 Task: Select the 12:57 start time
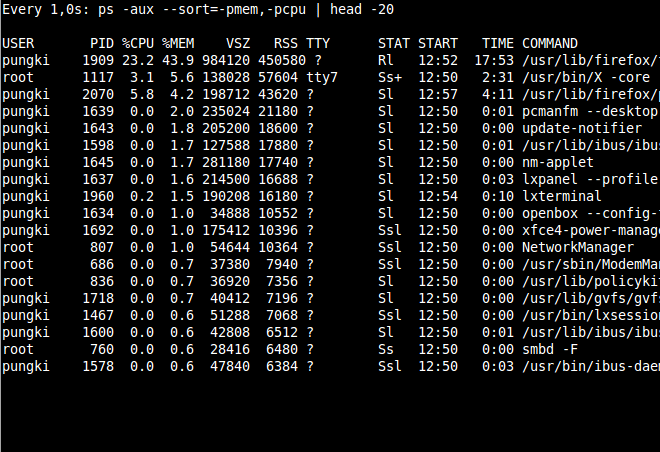click(437, 95)
